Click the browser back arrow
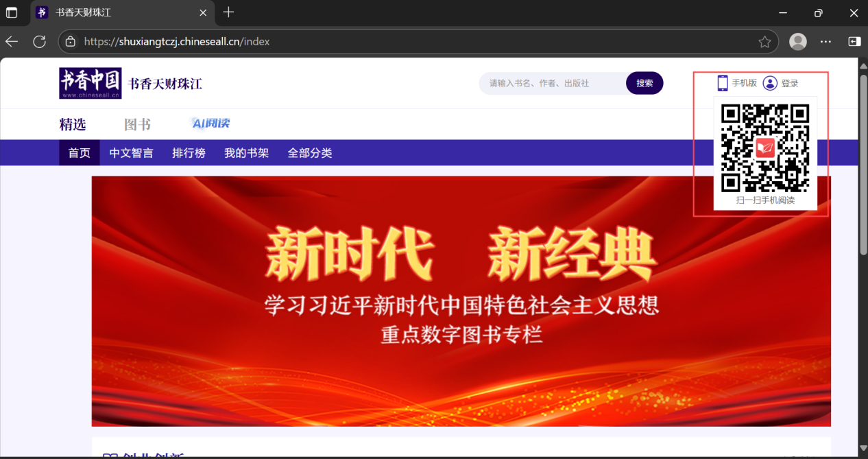The width and height of the screenshot is (868, 459). pyautogui.click(x=12, y=42)
